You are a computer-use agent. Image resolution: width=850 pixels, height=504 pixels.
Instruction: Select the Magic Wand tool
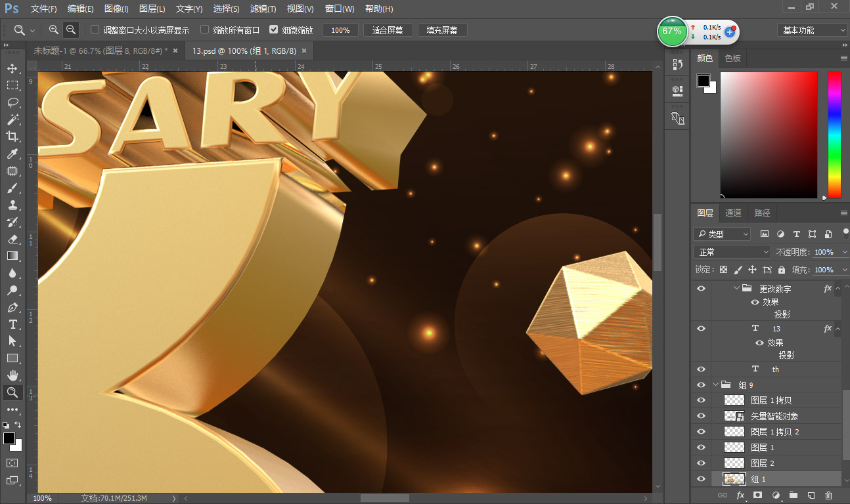point(12,119)
